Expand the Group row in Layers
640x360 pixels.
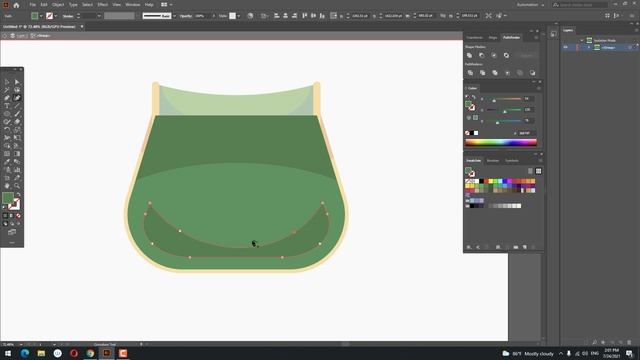coord(589,47)
